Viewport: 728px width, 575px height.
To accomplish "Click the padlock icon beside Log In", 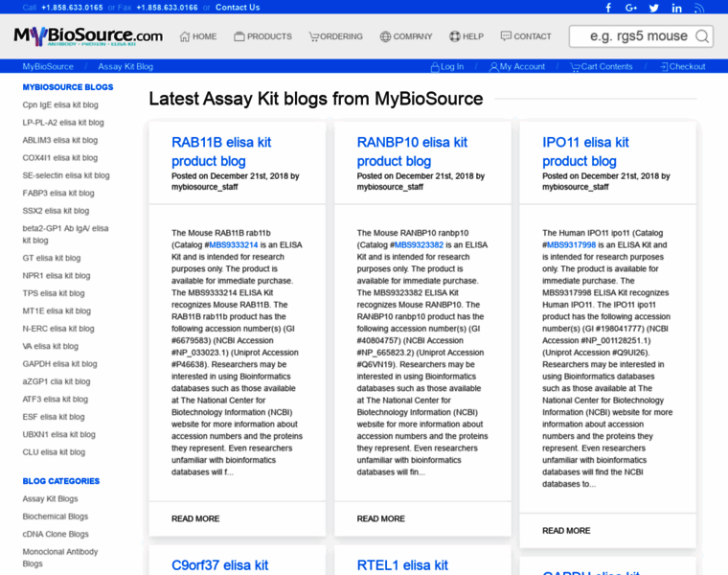I will 435,67.
